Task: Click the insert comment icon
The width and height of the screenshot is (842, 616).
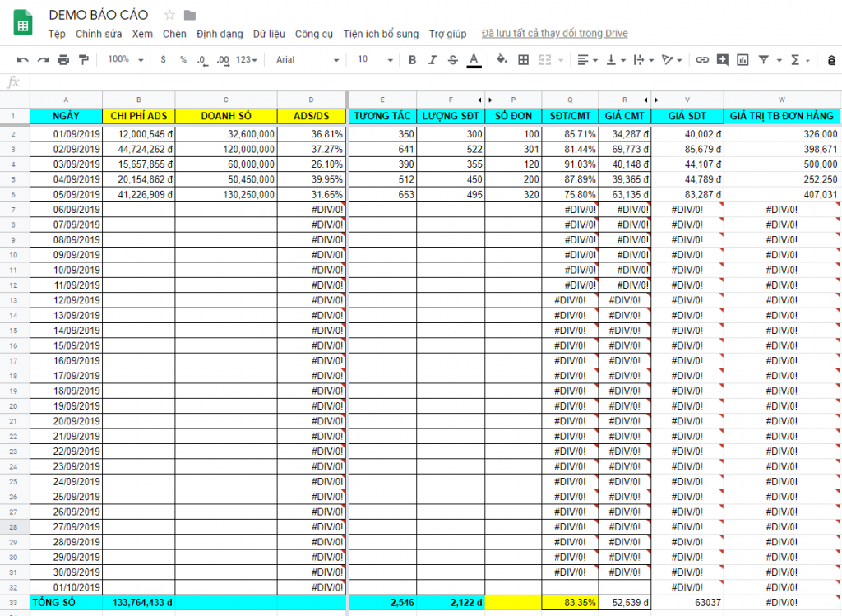Action: (722, 59)
